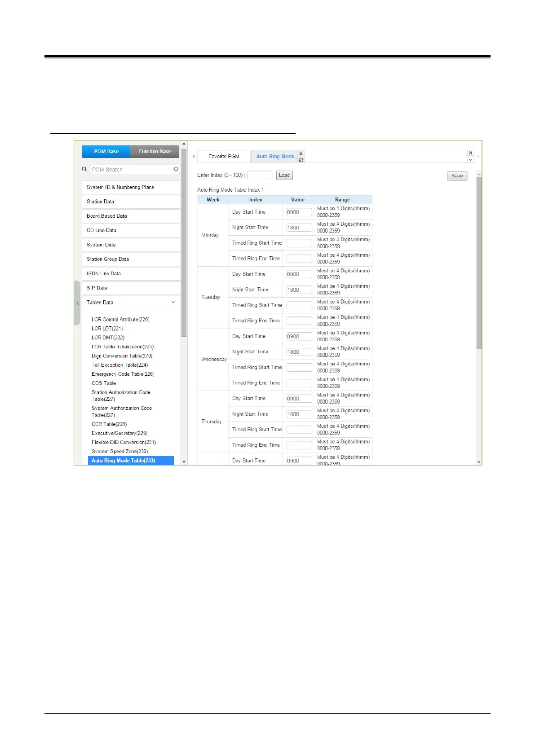This screenshot has height=756, width=535.
Task: Collapse the sidebar with the side handle
Action: pos(77,303)
